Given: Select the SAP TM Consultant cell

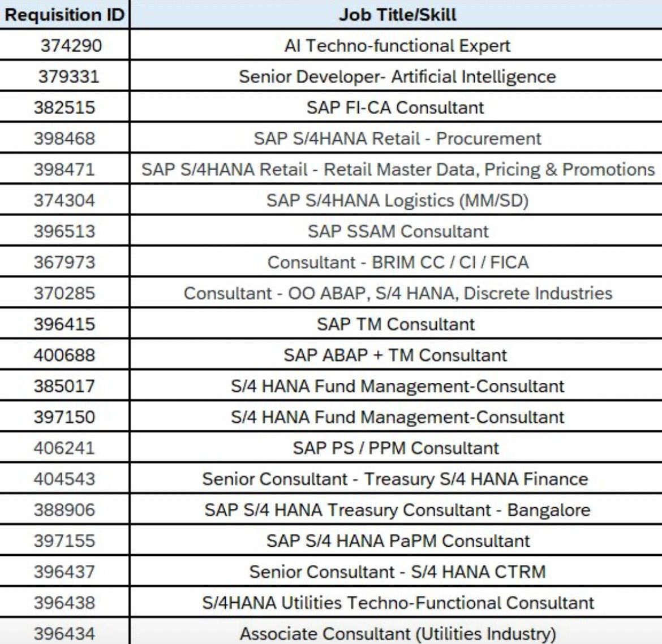Looking at the screenshot, I should (x=397, y=323).
